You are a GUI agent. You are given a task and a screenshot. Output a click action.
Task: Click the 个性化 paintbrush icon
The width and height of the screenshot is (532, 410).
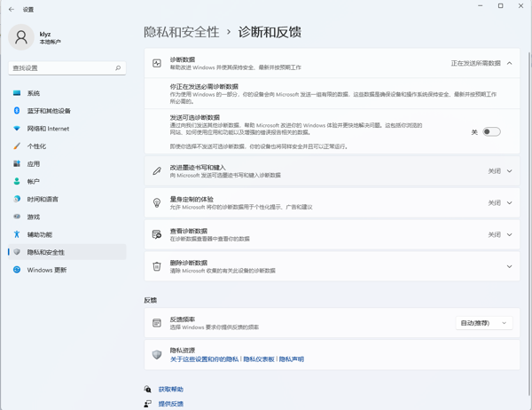point(17,146)
